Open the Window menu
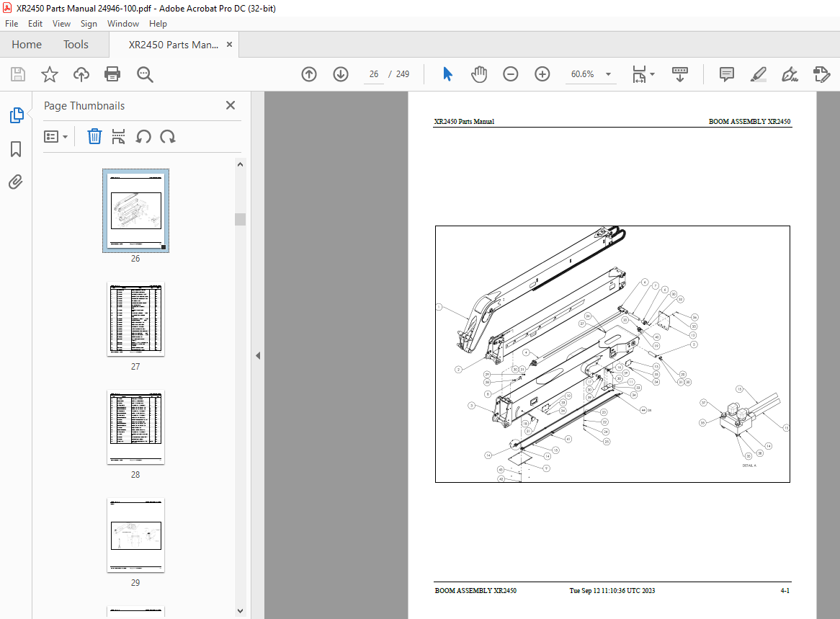This screenshot has height=619, width=840. click(122, 24)
